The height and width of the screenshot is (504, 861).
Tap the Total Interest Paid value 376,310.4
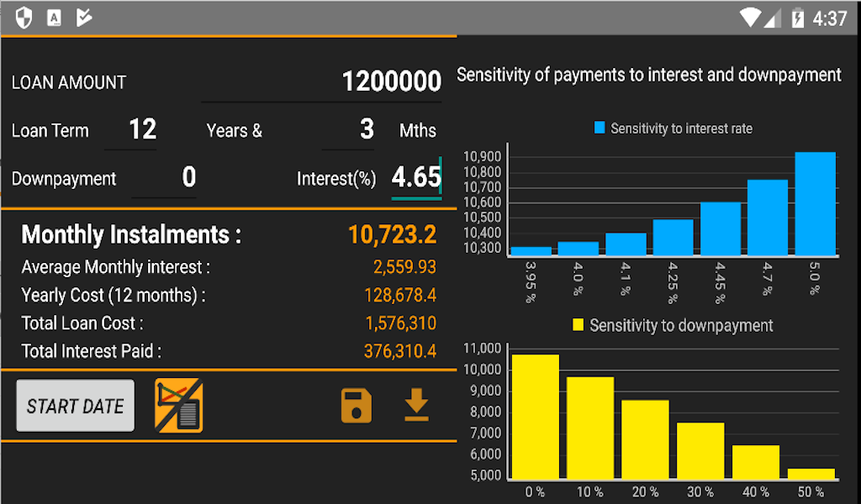399,351
